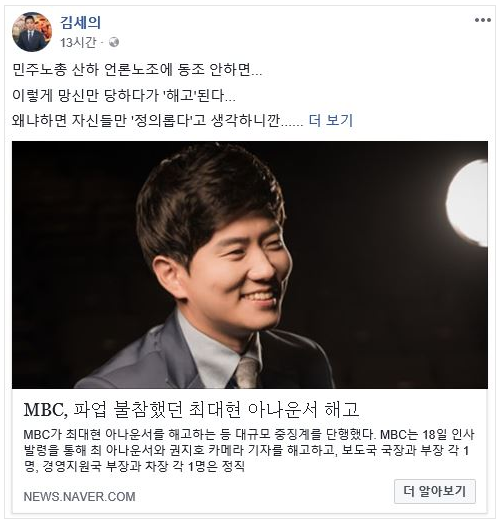The height and width of the screenshot is (521, 500).
Task: Open the NEWS.NAVER.COM source link
Action: [x=80, y=497]
